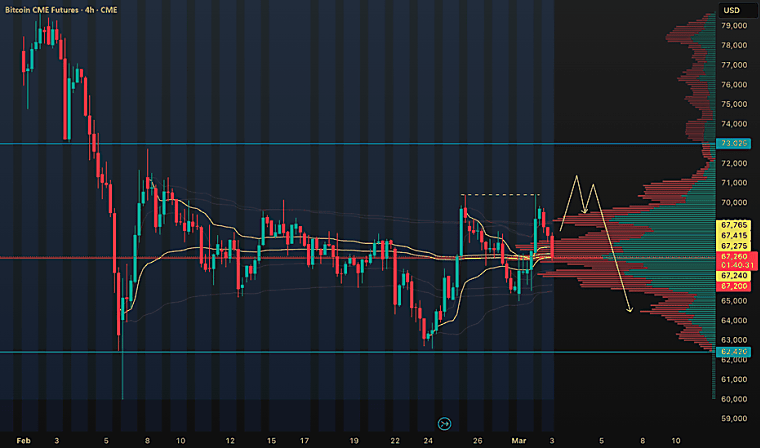
Task: Click the Bitcoin CME Futures 4h chart title
Action: click(x=61, y=10)
